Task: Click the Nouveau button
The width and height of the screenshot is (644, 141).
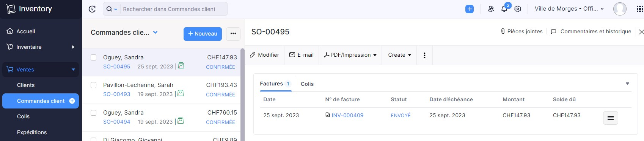Action: click(203, 34)
